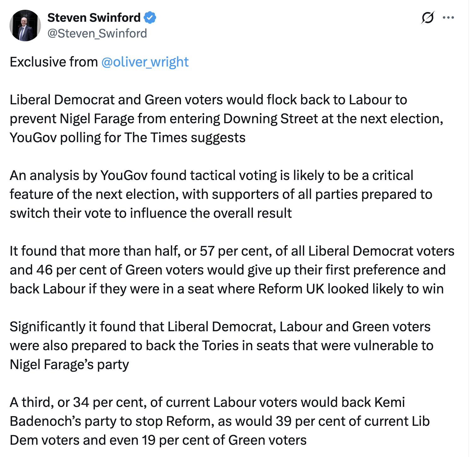Follow the @oliver_wright mention link
Screen dimensions: 476x457
[145, 62]
